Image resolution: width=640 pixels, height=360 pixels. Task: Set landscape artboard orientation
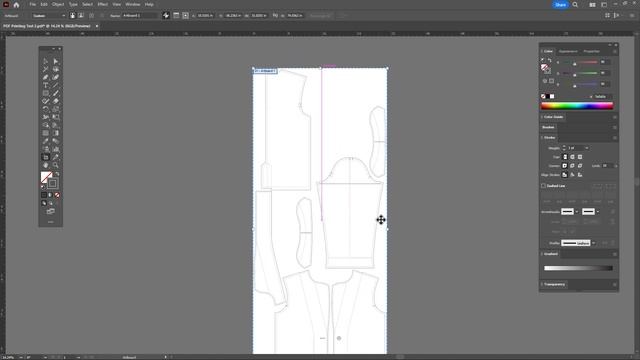81,16
